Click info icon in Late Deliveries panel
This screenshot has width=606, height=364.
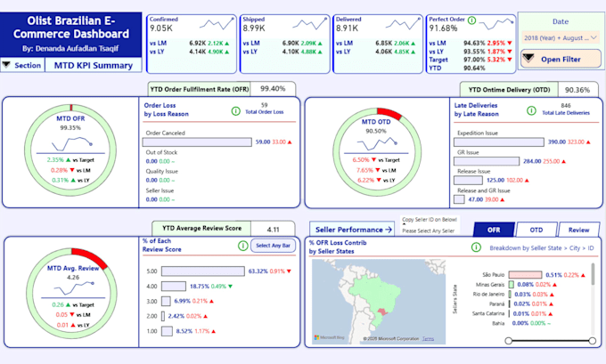click(531, 110)
